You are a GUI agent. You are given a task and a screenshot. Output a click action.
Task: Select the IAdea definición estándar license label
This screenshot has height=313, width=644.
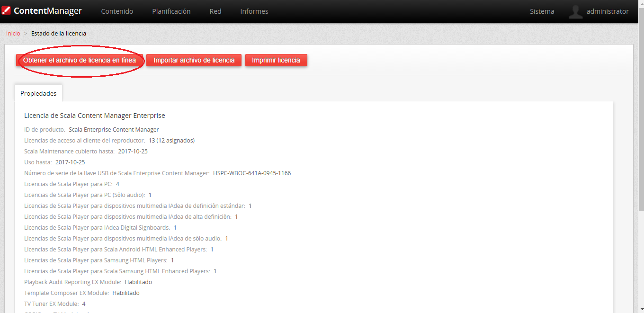click(135, 206)
